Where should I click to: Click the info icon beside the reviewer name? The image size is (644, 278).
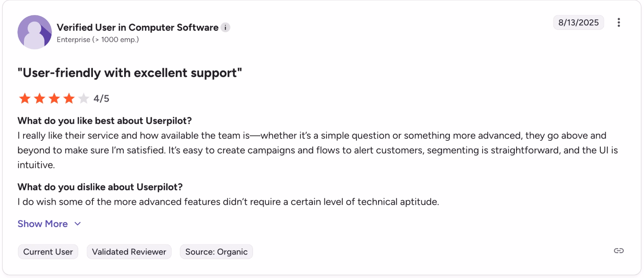tap(225, 28)
